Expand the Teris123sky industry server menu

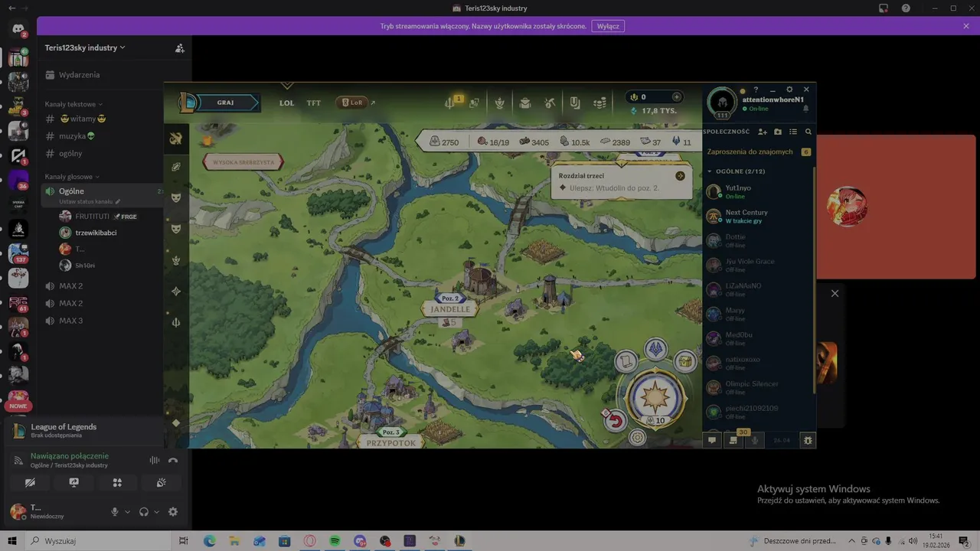[85, 47]
